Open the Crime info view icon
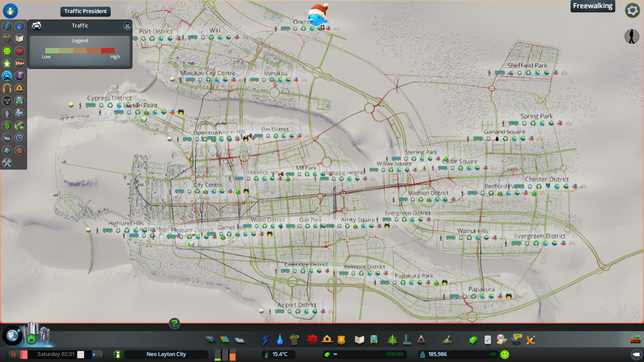The height and width of the screenshot is (362, 644). [x=7, y=101]
